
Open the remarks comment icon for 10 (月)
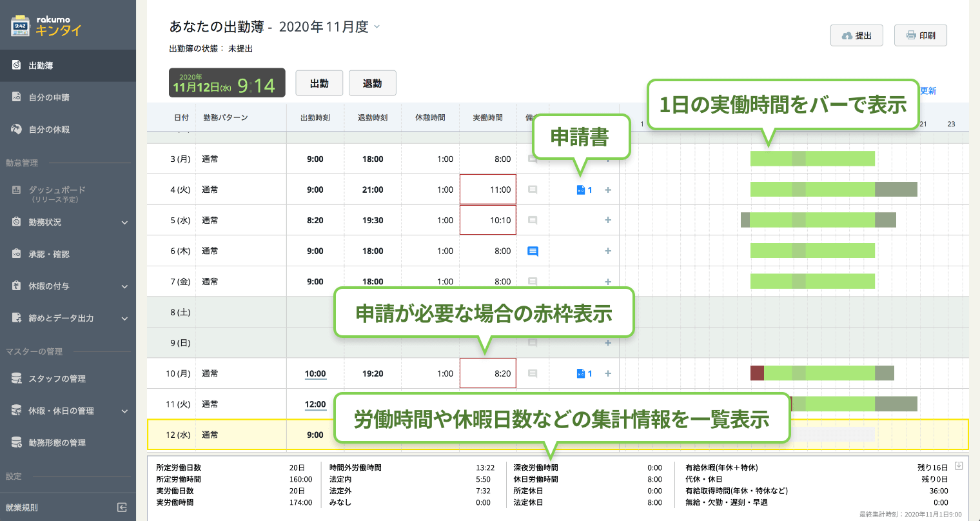[533, 374]
